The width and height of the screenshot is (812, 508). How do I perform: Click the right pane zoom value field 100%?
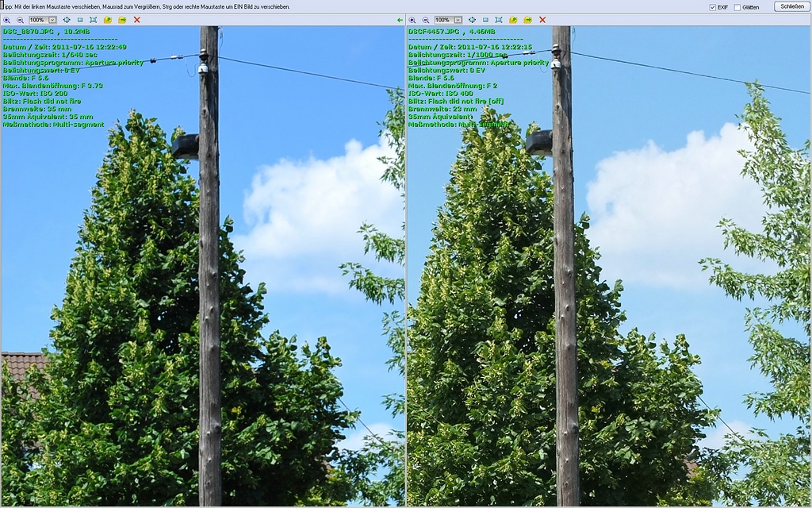click(444, 20)
